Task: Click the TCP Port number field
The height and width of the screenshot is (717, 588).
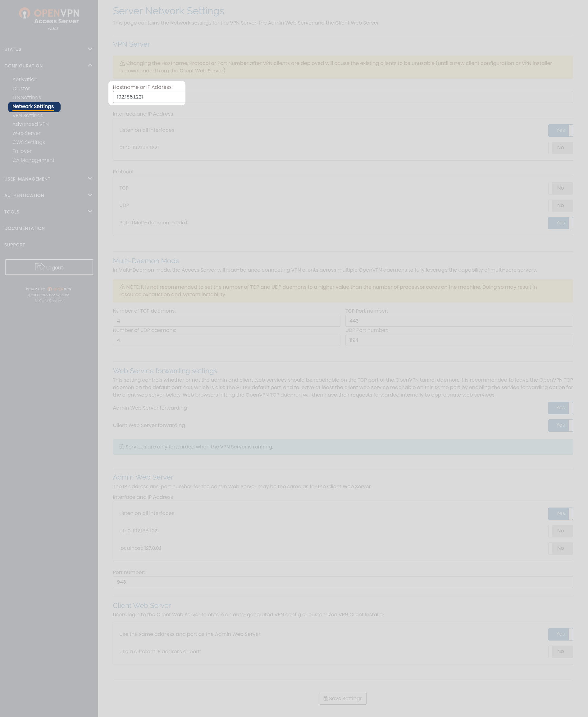Action: point(458,320)
